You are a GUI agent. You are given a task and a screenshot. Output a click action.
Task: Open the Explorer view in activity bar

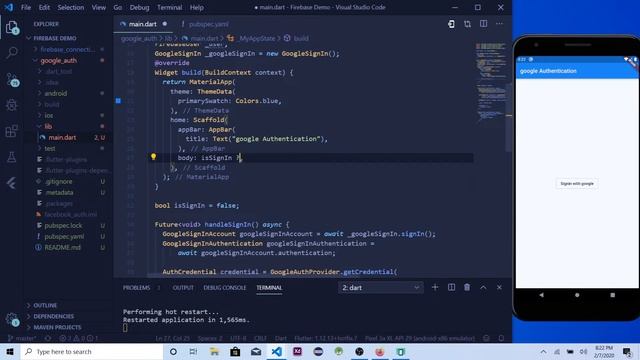pyautogui.click(x=12, y=28)
